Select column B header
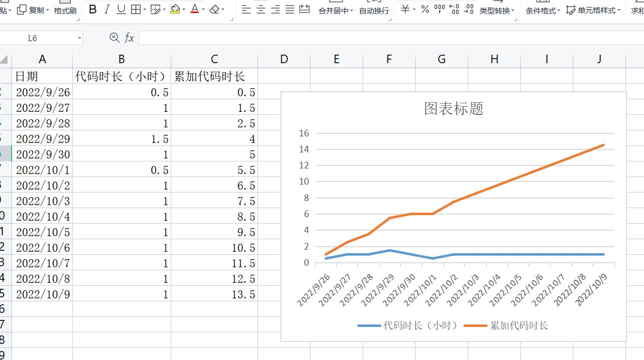The image size is (644, 360). [122, 59]
